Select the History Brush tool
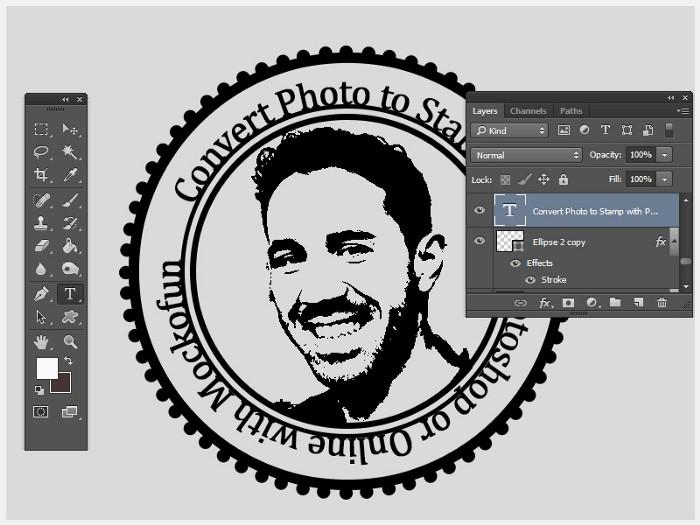700x525 pixels. pos(70,223)
